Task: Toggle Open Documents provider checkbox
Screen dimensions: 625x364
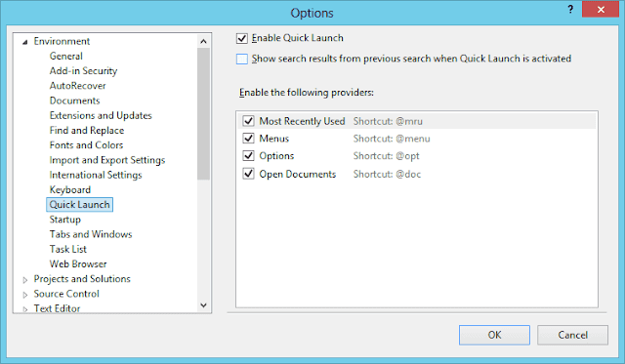Action: pos(248,174)
